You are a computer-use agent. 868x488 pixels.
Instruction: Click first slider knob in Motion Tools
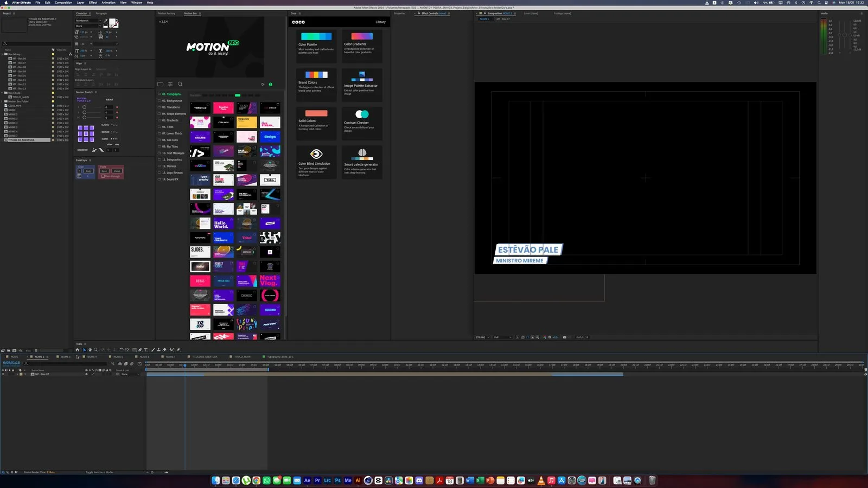(84, 107)
